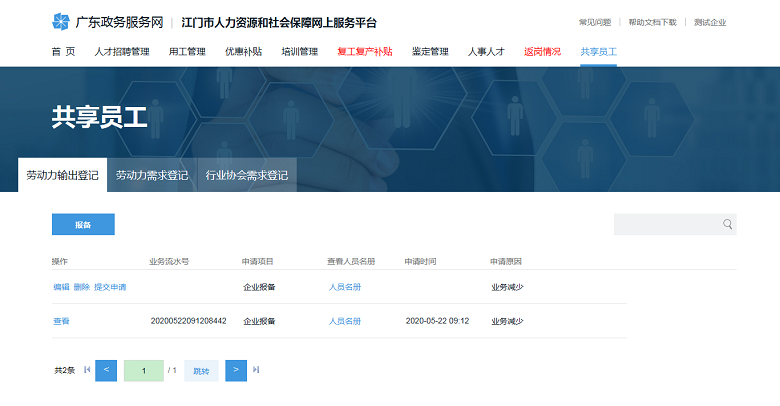Open 用工管理 menu item
Image resolution: width=780 pixels, height=406 pixels.
click(x=187, y=52)
